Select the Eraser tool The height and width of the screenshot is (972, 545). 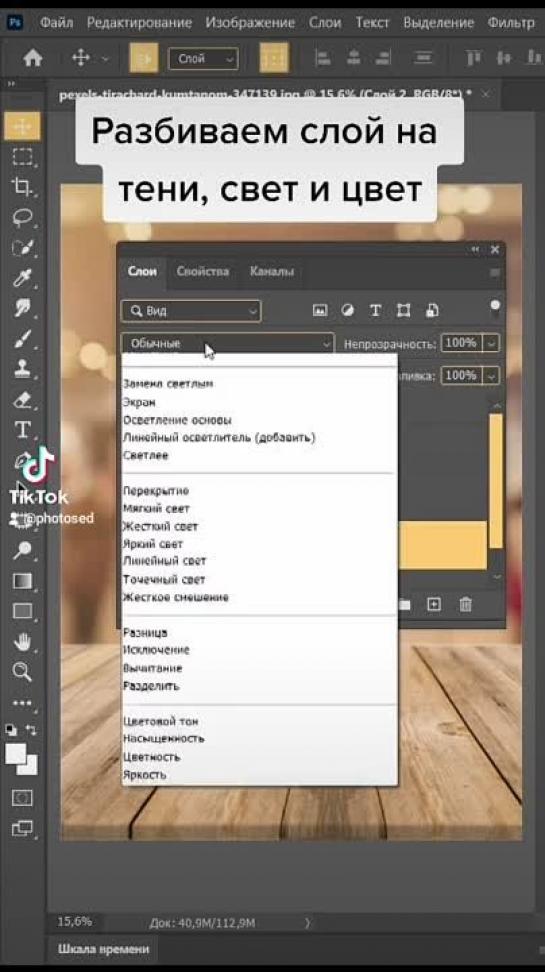point(22,400)
